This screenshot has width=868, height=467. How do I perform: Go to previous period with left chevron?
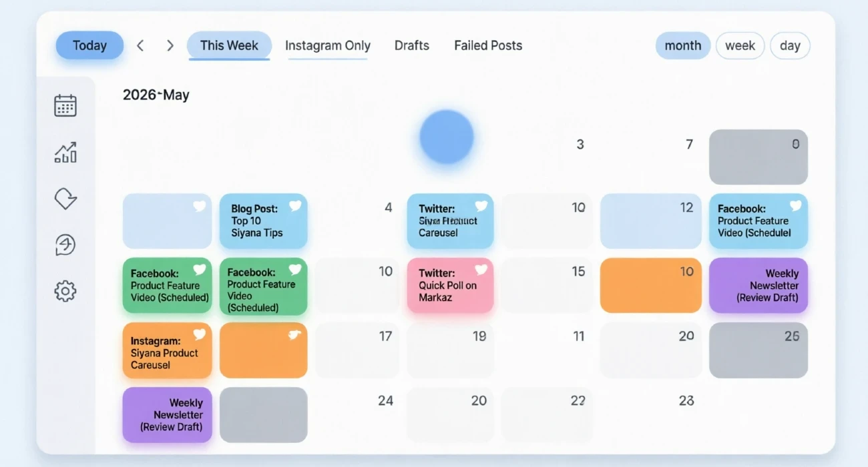[x=140, y=45]
